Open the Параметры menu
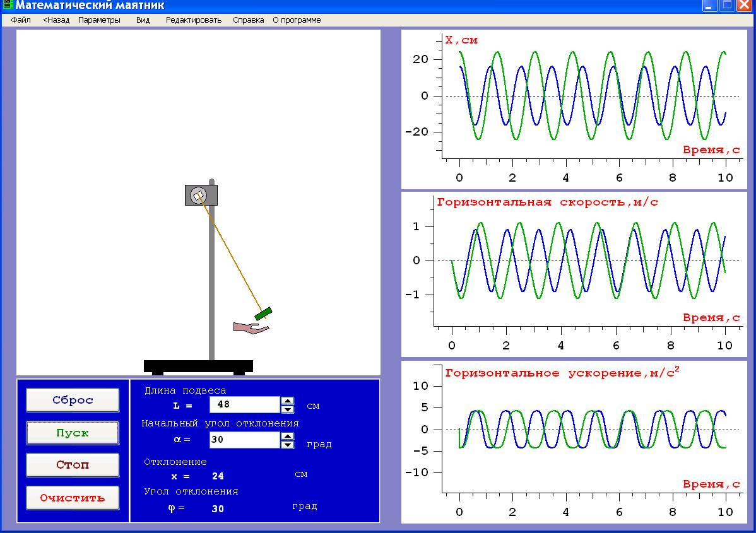This screenshot has width=756, height=533. pyautogui.click(x=99, y=20)
